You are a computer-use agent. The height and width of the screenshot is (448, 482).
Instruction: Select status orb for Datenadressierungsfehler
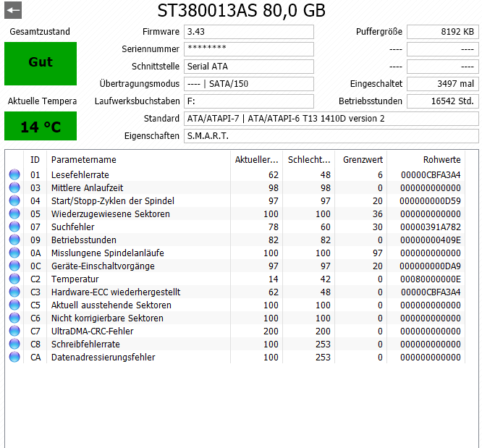(x=14, y=357)
